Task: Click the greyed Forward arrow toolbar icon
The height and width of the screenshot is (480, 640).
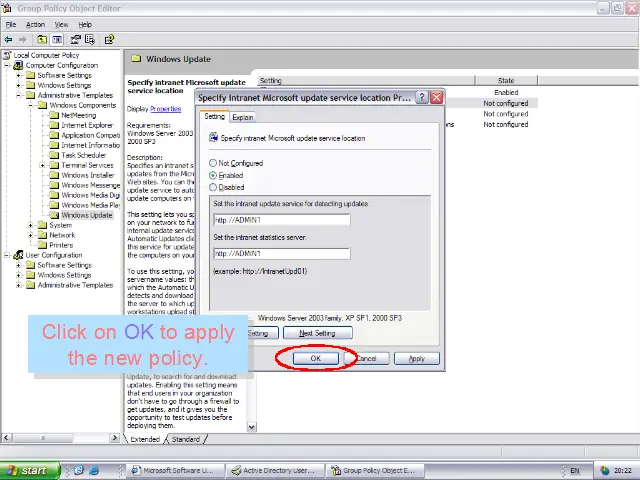Action: (22, 40)
